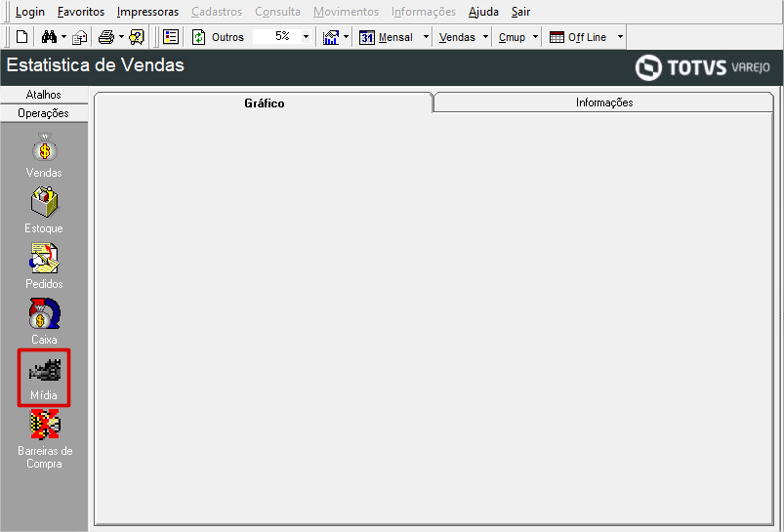The image size is (784, 532).
Task: Open the Impressoras menu
Action: pos(147,12)
